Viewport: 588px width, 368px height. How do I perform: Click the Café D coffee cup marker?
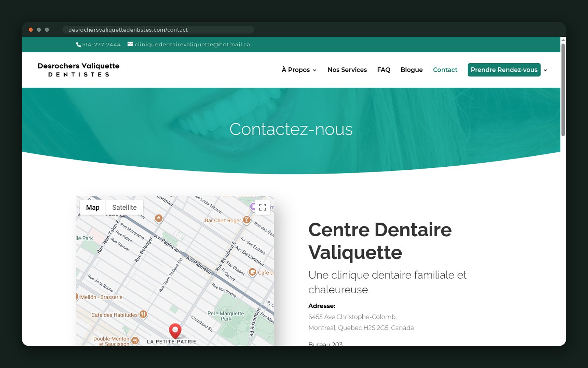[252, 272]
